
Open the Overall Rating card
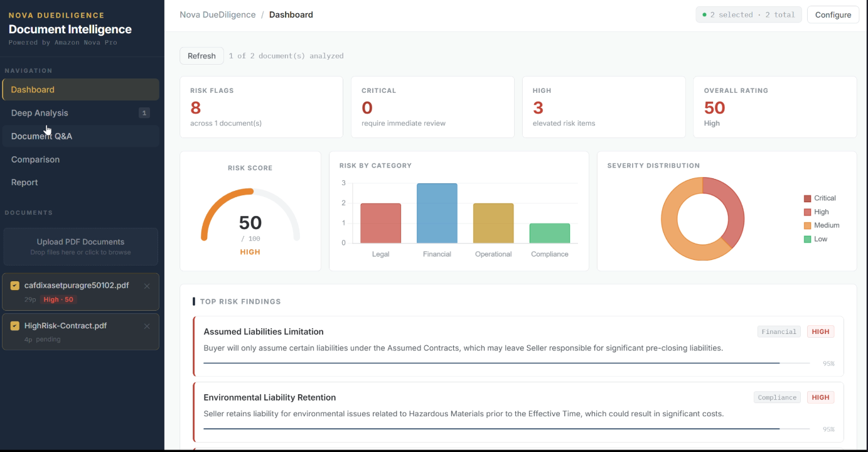(775, 107)
